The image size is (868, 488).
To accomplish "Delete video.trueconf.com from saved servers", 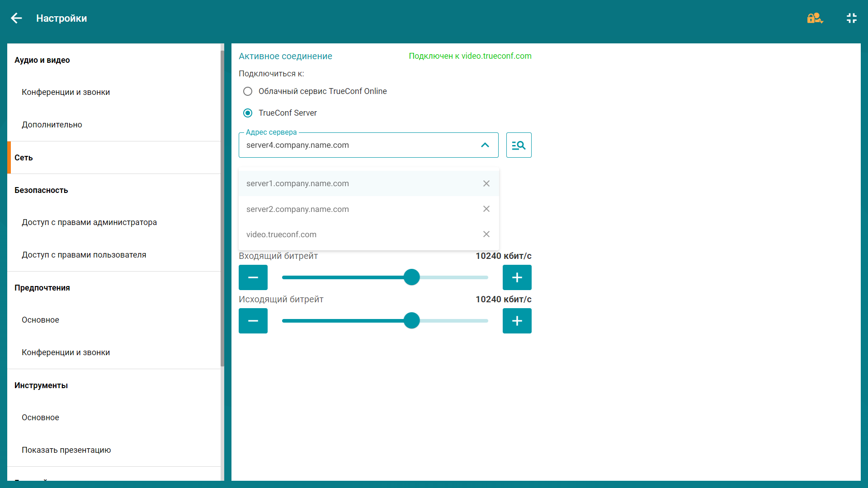I will click(486, 234).
